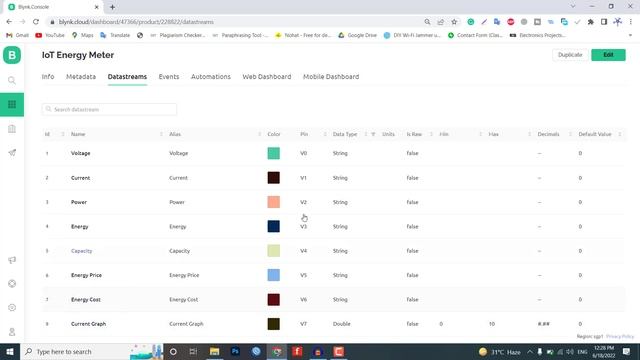Click the Power salmon color swatch
The width and height of the screenshot is (640, 360).
tap(273, 202)
